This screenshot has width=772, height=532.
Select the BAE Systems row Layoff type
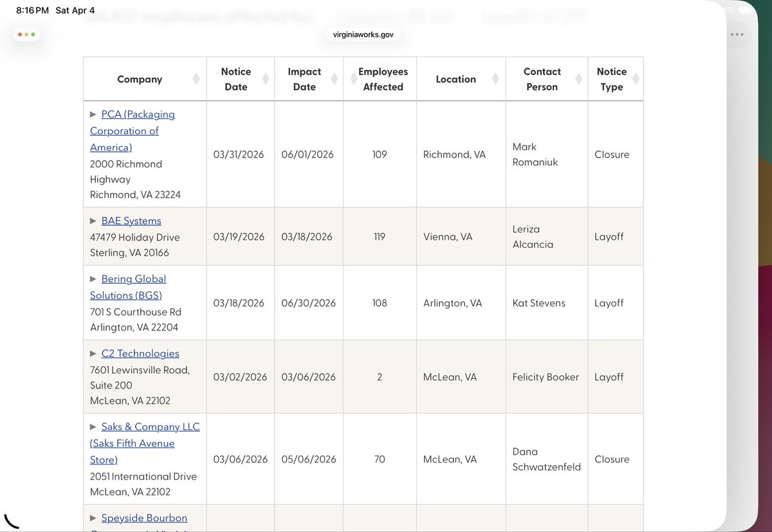click(x=609, y=237)
